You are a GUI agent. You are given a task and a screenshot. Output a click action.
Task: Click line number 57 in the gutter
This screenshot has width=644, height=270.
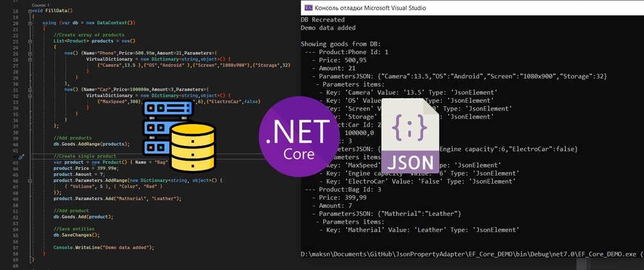(x=15, y=248)
